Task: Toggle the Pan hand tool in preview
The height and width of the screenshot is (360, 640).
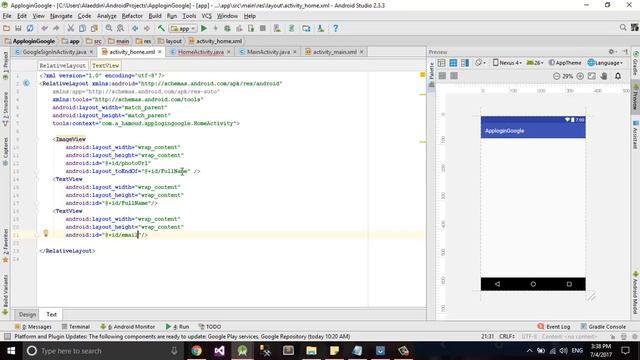Action: tap(604, 76)
